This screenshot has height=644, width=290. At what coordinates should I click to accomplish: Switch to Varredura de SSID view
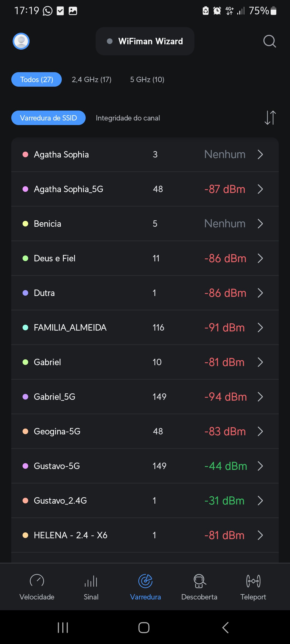pyautogui.click(x=48, y=118)
